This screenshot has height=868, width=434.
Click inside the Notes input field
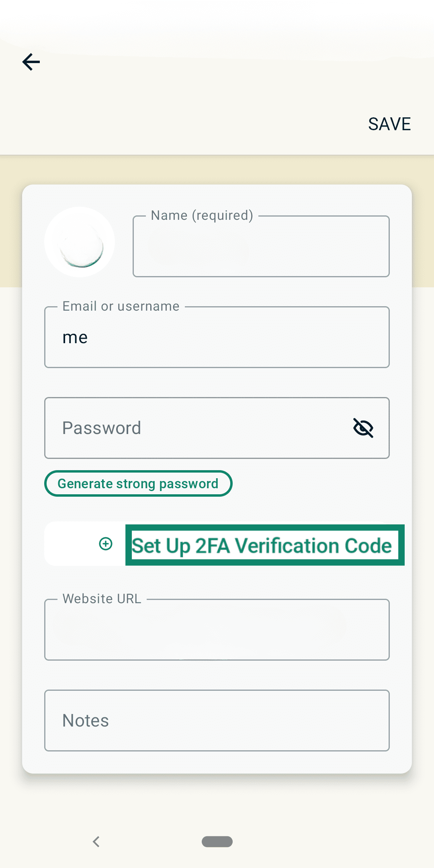click(x=217, y=720)
